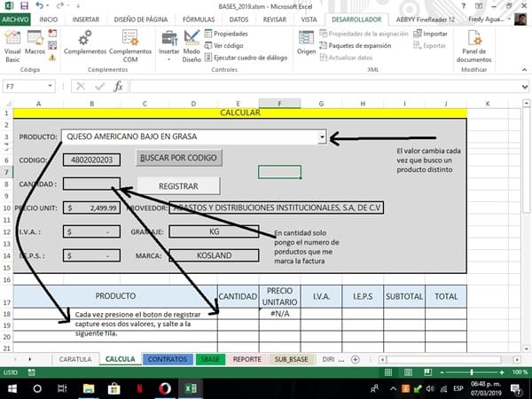Click the Origen XML icon
Image resolution: width=532 pixels, height=399 pixels.
307,43
